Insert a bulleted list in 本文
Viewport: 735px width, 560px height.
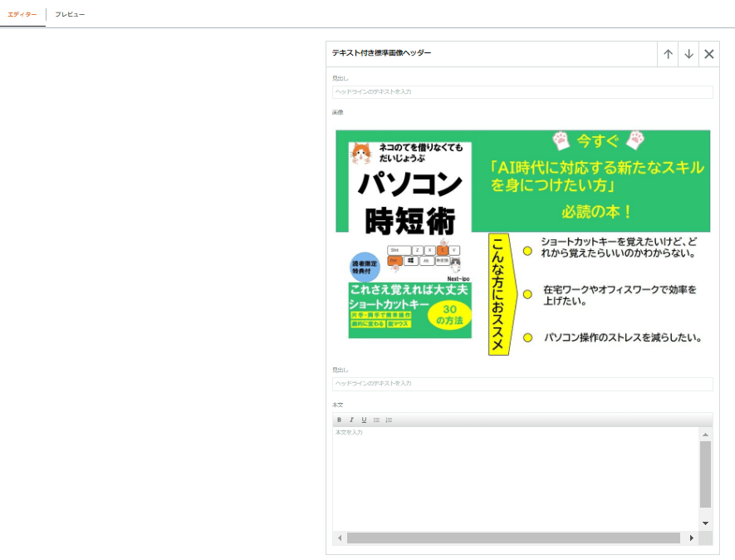[376, 420]
